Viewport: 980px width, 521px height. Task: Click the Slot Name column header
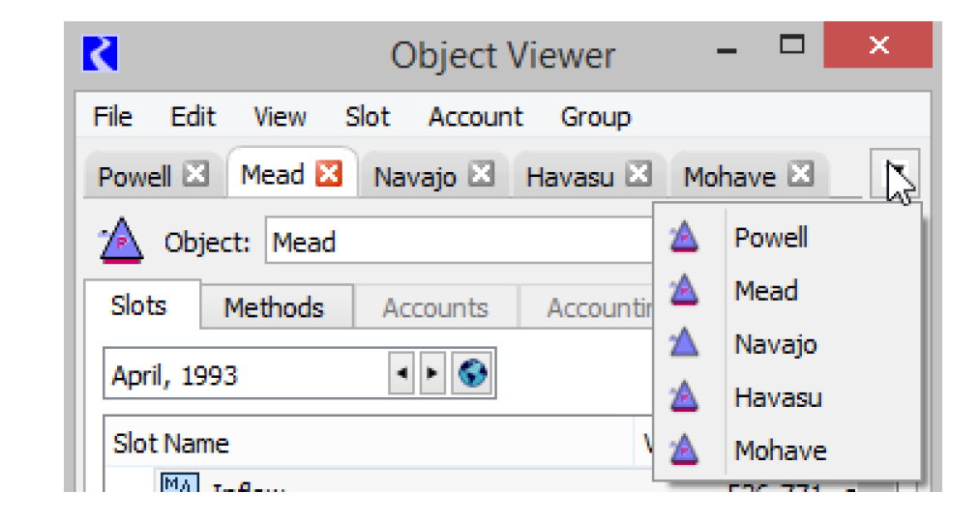pyautogui.click(x=171, y=444)
